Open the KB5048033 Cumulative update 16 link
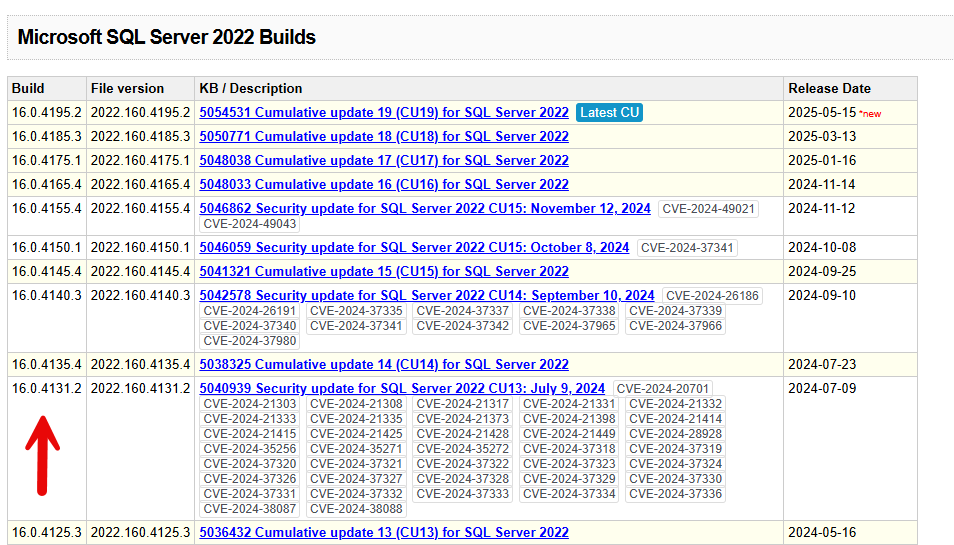Viewport: 954px width, 545px height. 384,184
